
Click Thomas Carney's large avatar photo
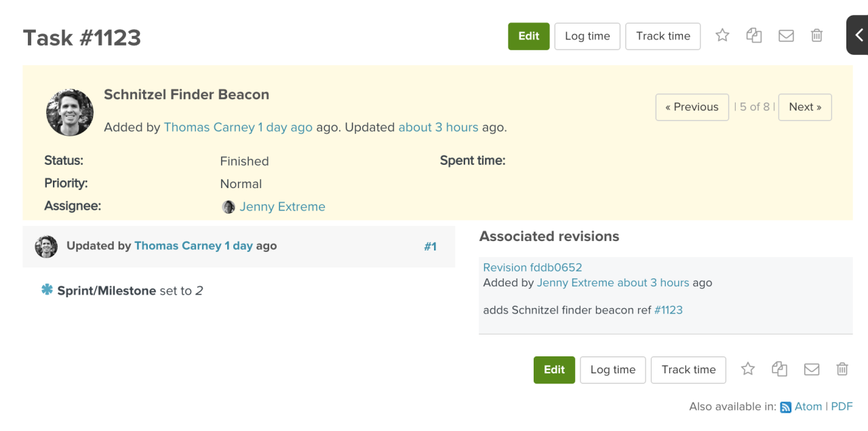[x=70, y=112]
